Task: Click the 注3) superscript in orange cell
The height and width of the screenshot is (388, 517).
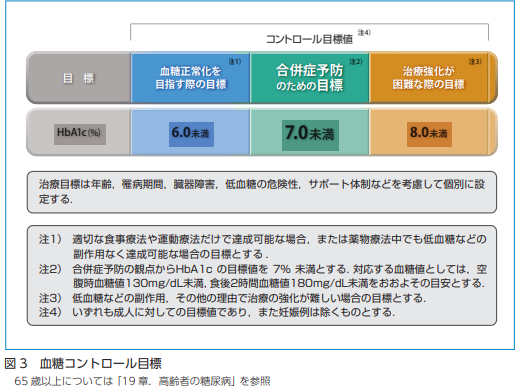Action: tap(475, 61)
